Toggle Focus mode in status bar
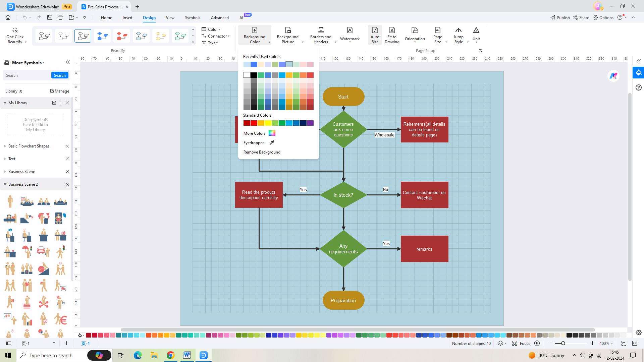The width and height of the screenshot is (644, 362). click(x=521, y=343)
